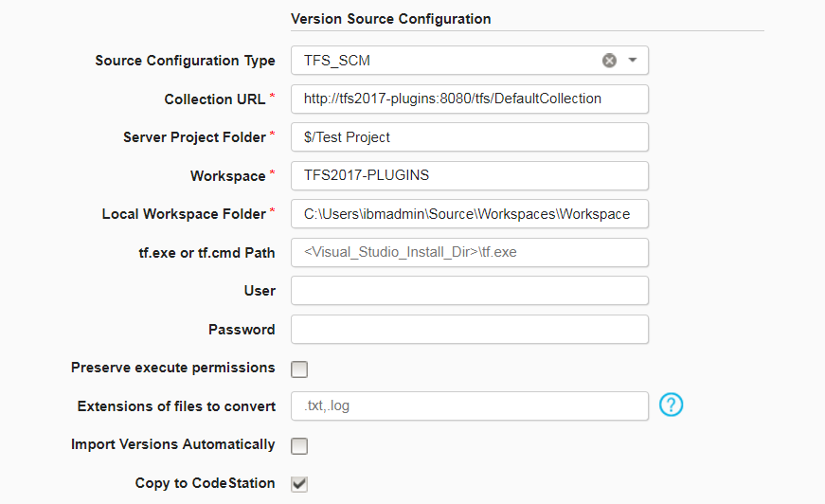Click the TFS_SCM value in the type combo box
This screenshot has height=504, width=825.
coord(338,61)
